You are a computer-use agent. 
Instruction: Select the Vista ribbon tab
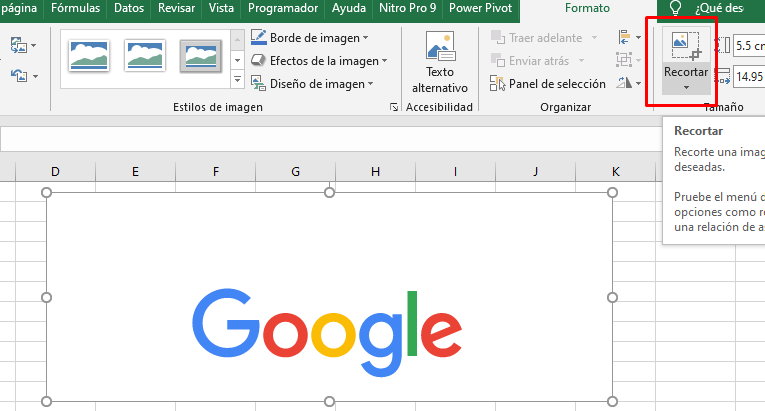click(x=221, y=8)
